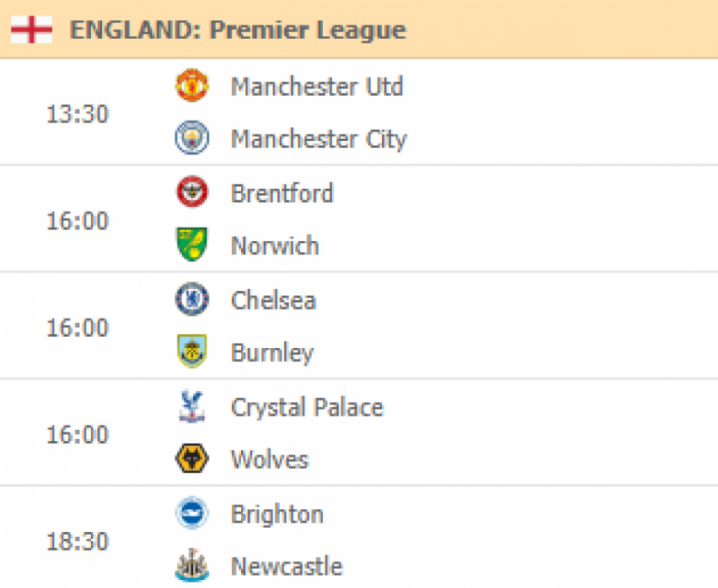Click the 18:30 kickoff time

pos(77,541)
